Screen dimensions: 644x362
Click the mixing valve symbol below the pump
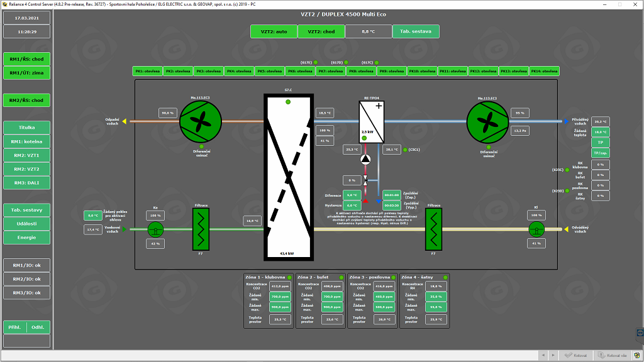[365, 180]
